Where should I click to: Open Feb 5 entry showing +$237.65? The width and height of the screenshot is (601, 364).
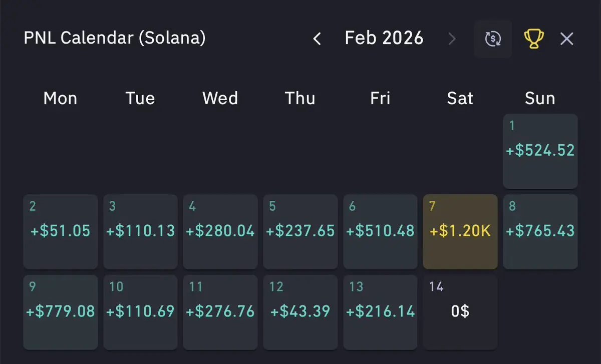pyautogui.click(x=300, y=231)
